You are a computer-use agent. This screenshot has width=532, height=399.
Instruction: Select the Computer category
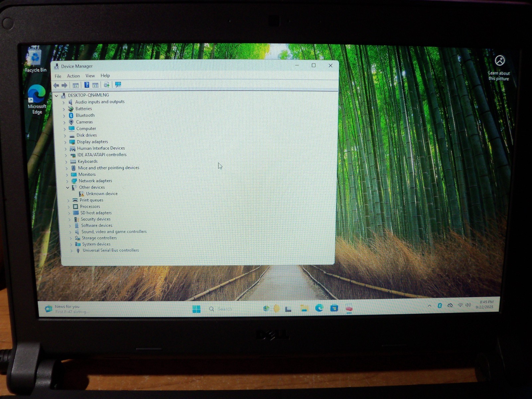[x=86, y=129]
